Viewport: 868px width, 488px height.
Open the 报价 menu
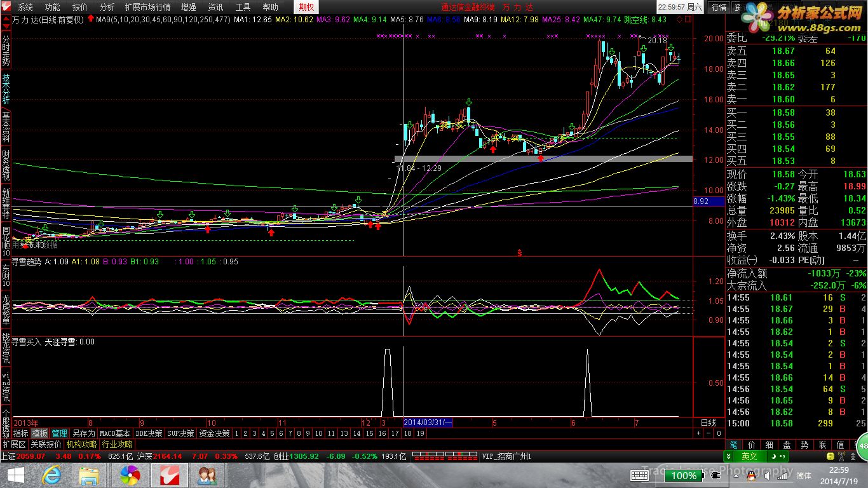[80, 7]
